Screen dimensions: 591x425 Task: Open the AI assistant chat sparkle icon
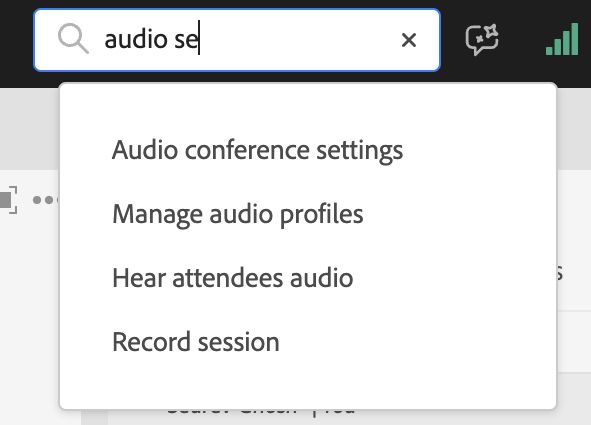click(482, 40)
